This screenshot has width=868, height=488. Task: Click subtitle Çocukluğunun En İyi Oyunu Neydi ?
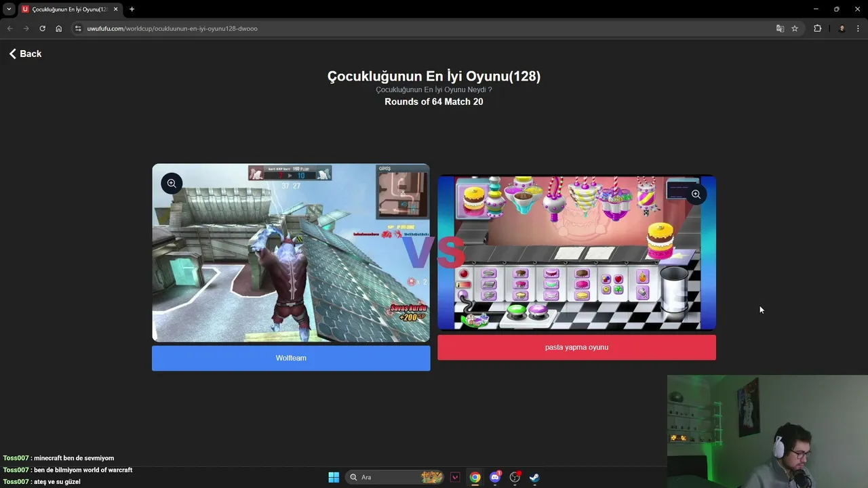(x=434, y=89)
